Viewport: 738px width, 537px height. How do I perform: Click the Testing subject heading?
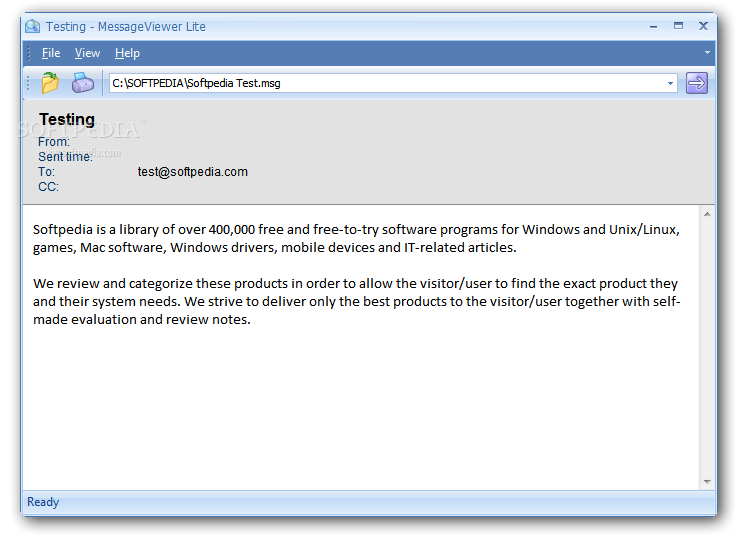coord(67,120)
